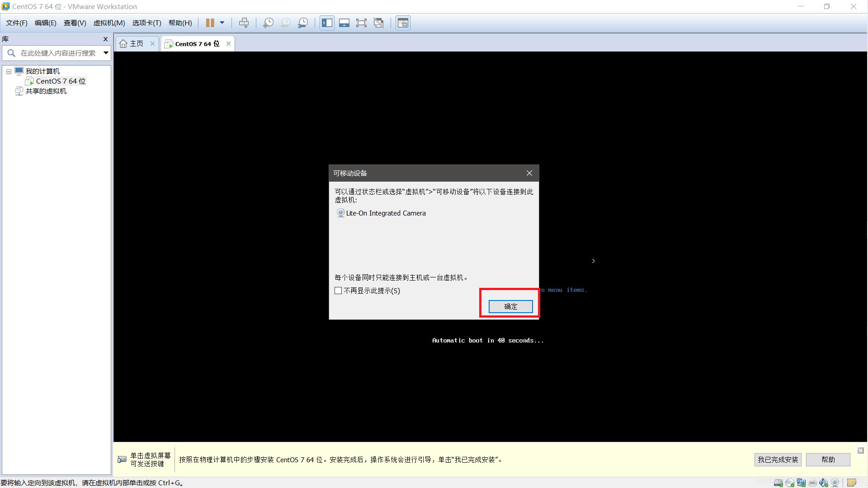Collapse the 我的计算机 tree node
The width and height of the screenshot is (868, 488).
tap(9, 71)
